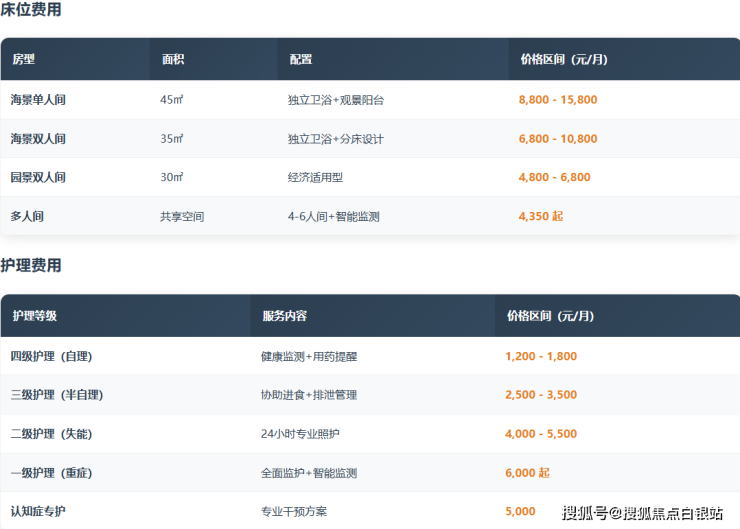Screen dimensions: 740x529
Task: Click the 护理费用 section heading
Action: click(31, 266)
